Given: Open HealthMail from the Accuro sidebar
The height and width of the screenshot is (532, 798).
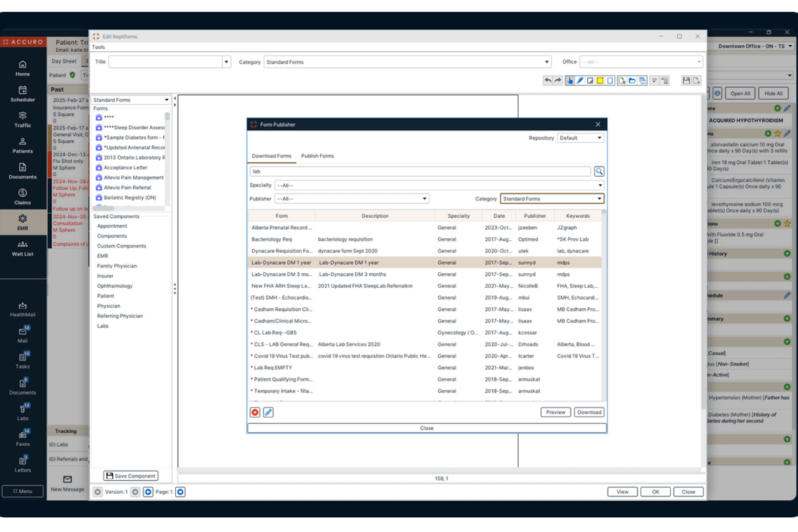Looking at the screenshot, I should point(23,309).
